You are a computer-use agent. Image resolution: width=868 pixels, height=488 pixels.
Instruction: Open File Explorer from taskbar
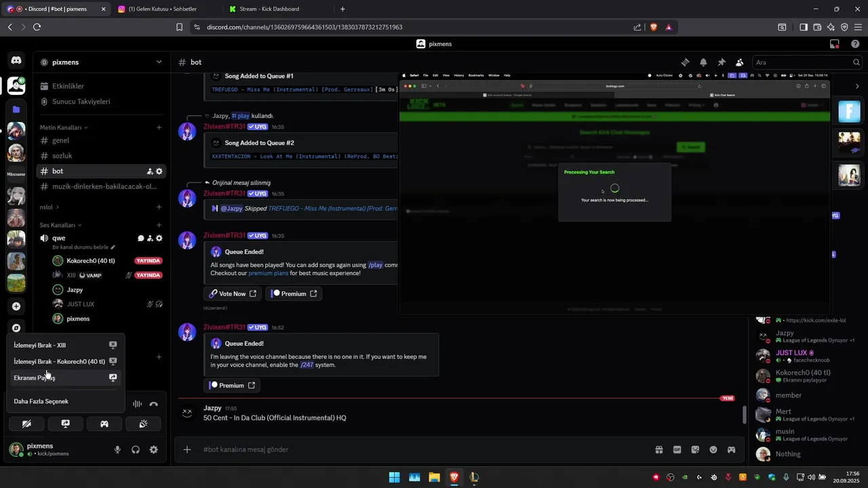pos(434,477)
